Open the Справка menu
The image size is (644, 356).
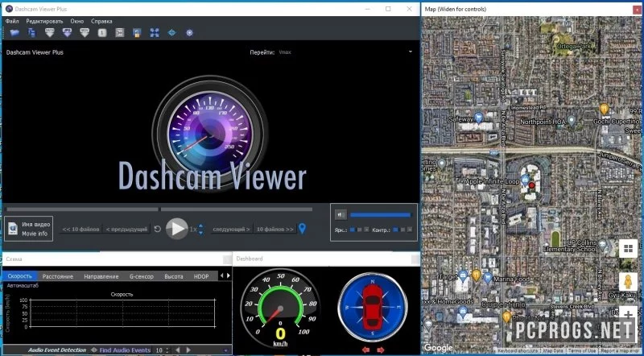tap(101, 21)
